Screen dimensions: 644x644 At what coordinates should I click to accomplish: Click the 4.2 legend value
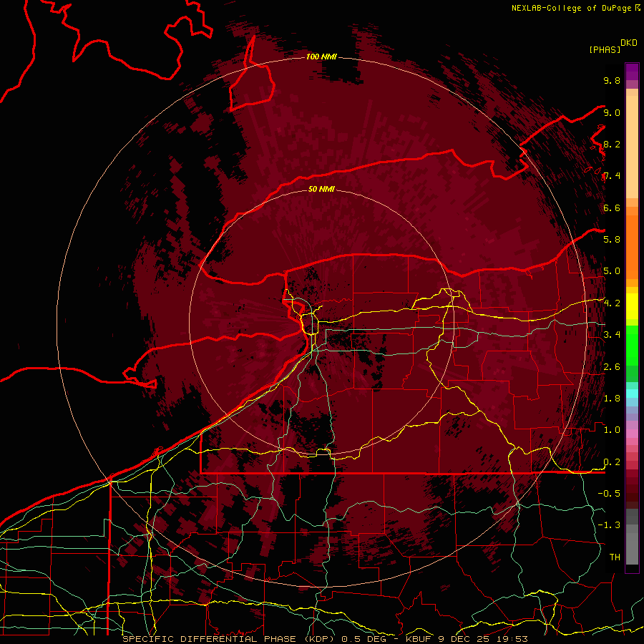click(x=612, y=303)
